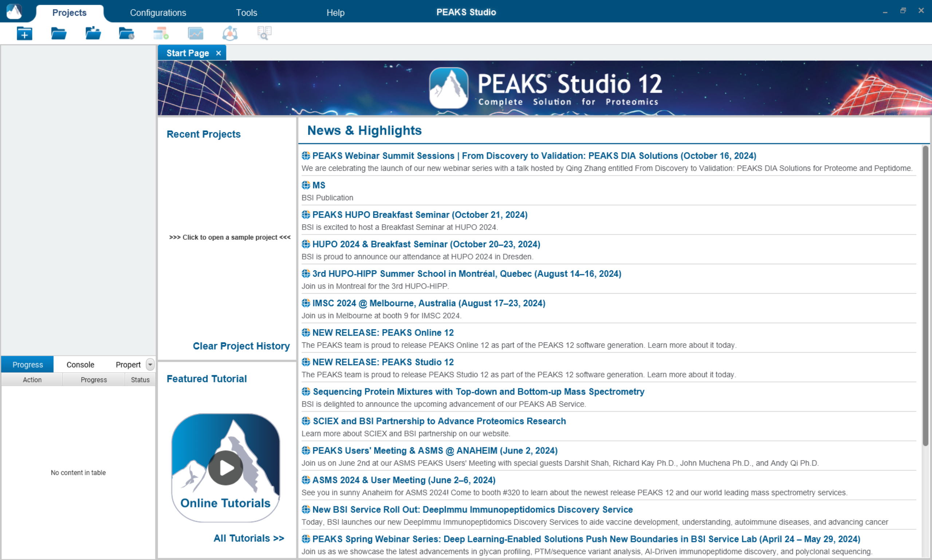Open the All Tutorials link

pos(248,538)
